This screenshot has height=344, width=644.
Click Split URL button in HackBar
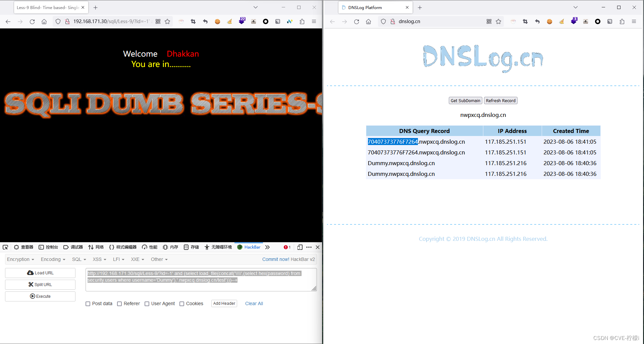tap(40, 285)
